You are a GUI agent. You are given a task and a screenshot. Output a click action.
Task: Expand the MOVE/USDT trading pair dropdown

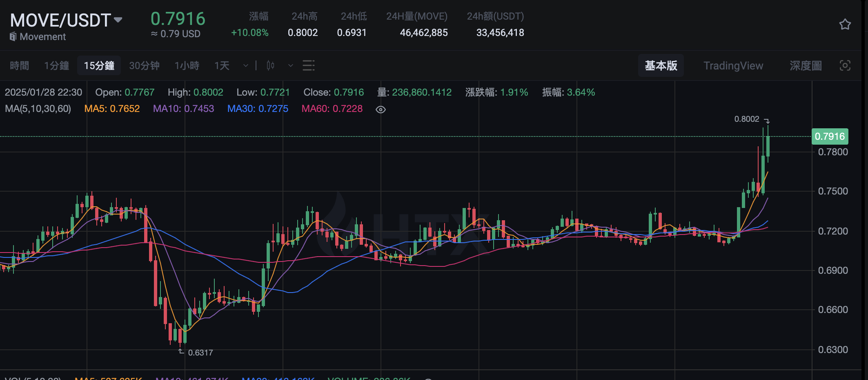coord(118,20)
